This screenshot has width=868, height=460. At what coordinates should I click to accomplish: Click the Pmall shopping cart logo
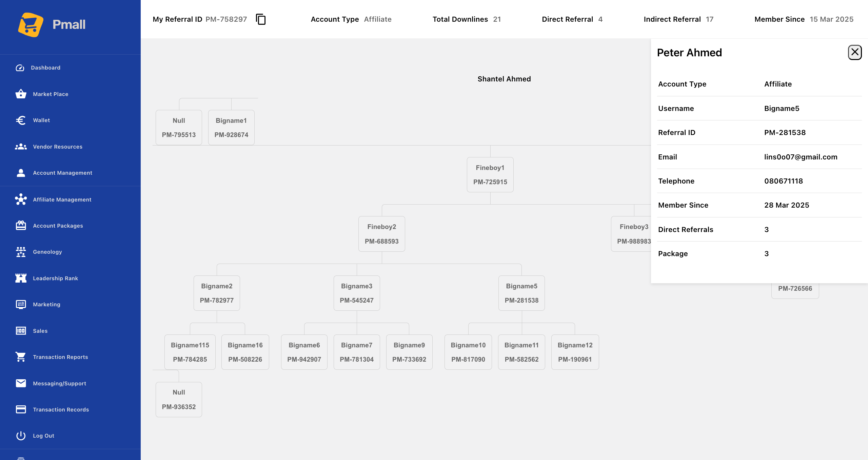coord(31,25)
